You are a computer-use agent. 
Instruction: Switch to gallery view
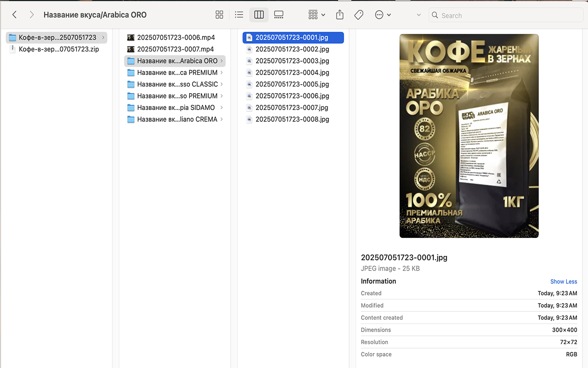(278, 14)
